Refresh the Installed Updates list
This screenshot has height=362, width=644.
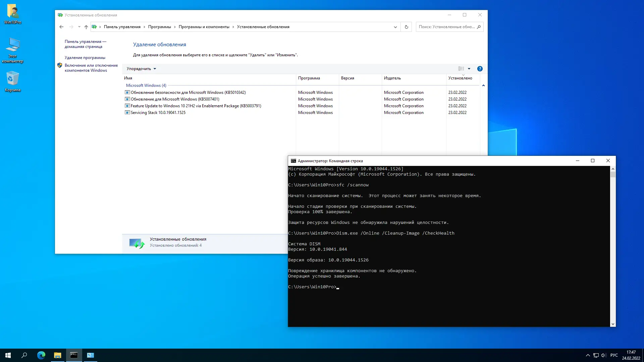[406, 27]
